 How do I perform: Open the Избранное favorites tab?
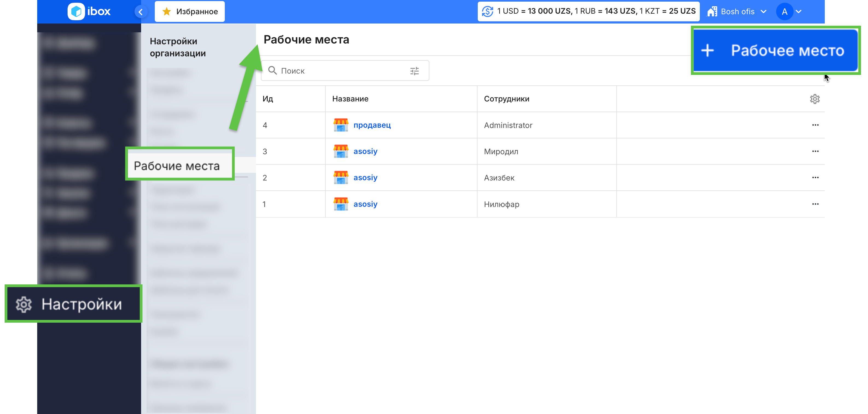(x=190, y=11)
